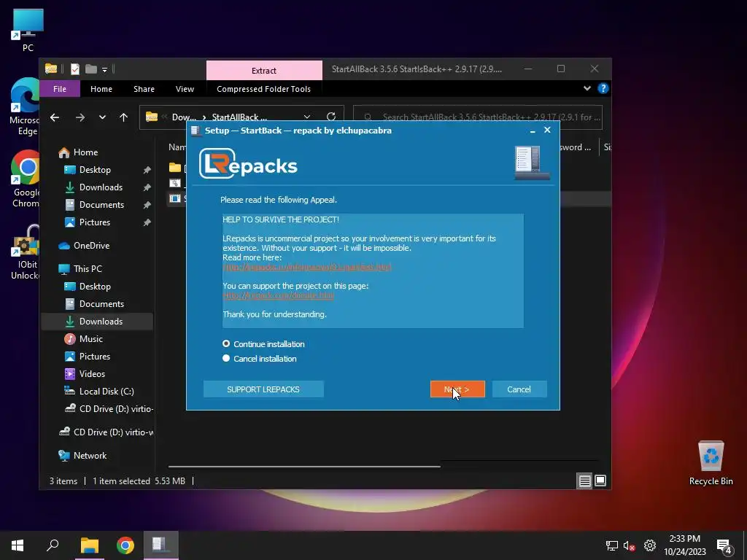Open the lrepacks manifest link
747x560 pixels.
point(307,267)
